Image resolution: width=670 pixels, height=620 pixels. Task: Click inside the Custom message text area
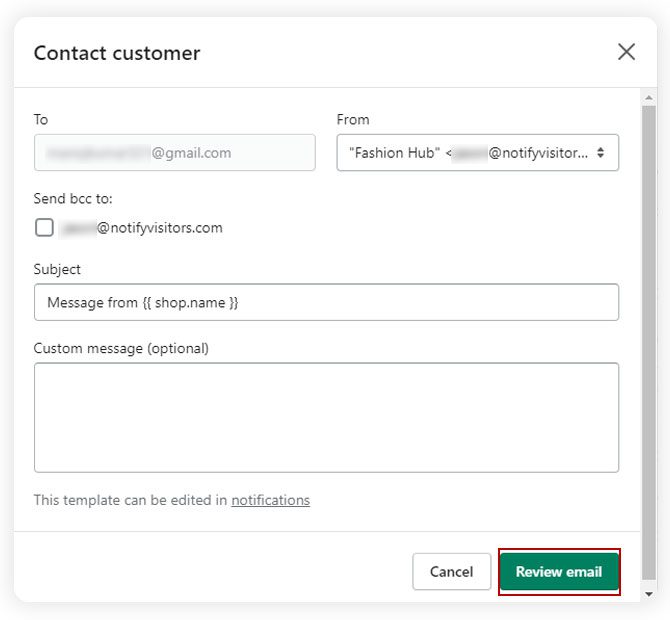326,417
